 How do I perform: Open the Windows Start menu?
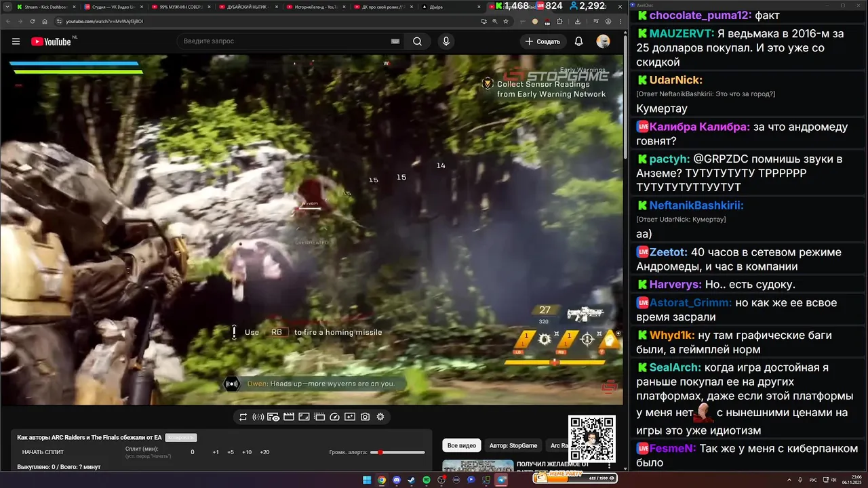tap(367, 480)
